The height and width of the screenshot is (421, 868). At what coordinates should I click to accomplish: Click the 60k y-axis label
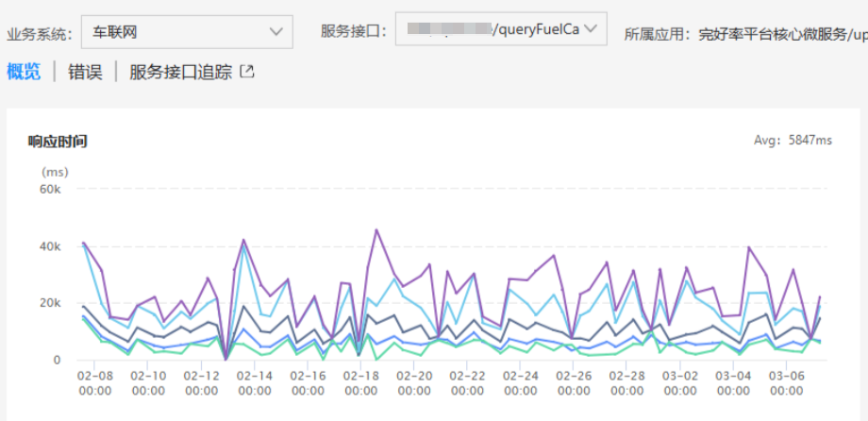(x=48, y=190)
